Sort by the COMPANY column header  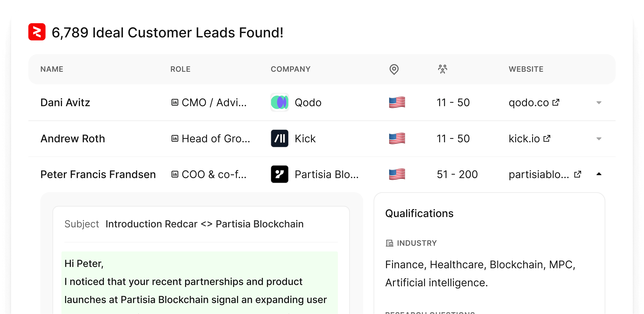coord(290,69)
